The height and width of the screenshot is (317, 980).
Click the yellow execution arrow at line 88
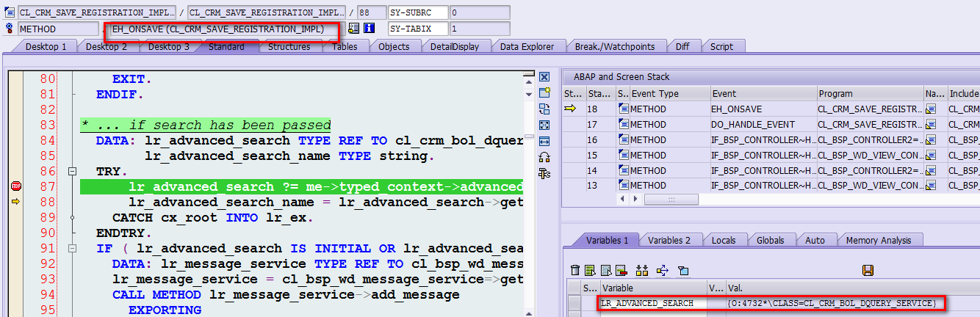click(x=16, y=202)
